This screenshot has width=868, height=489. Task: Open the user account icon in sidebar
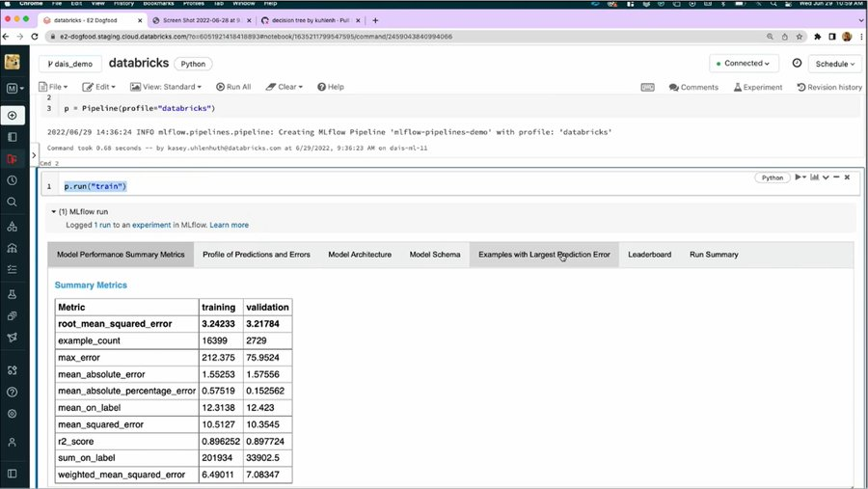[13, 442]
